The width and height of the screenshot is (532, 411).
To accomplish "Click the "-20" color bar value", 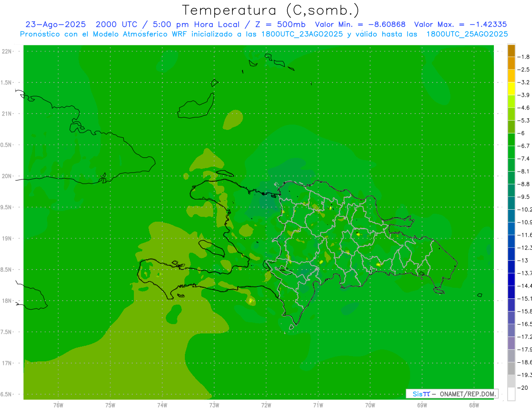I will [523, 388].
